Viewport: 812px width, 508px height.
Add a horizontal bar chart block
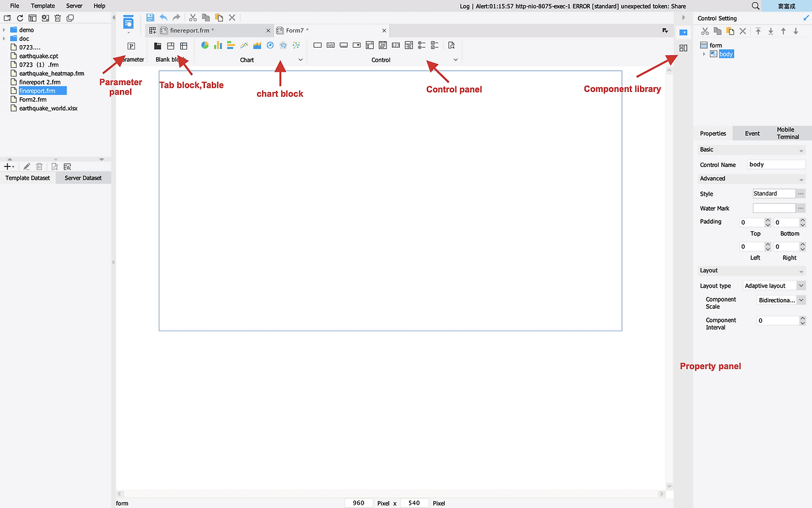click(231, 45)
